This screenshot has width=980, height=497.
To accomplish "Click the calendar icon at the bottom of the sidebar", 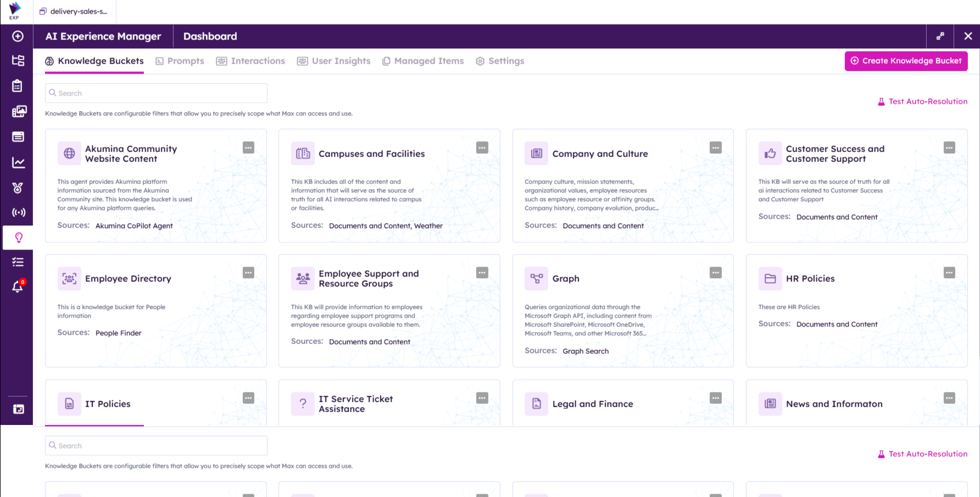I will (x=18, y=409).
